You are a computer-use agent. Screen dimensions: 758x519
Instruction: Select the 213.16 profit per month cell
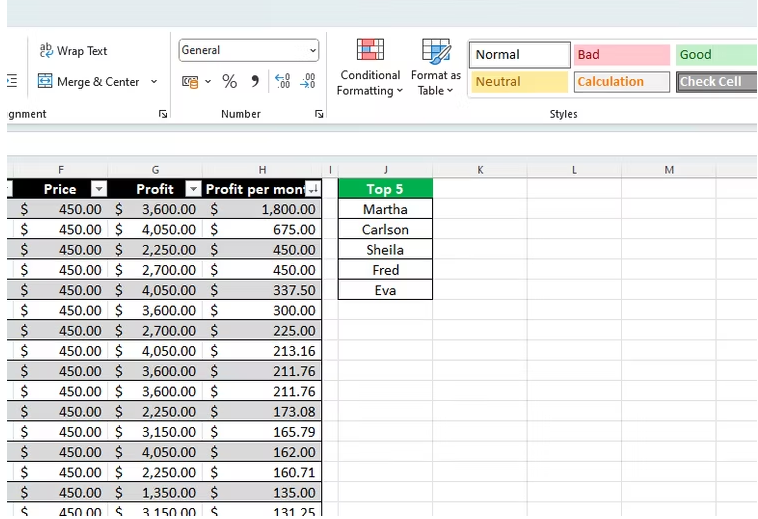(x=262, y=351)
